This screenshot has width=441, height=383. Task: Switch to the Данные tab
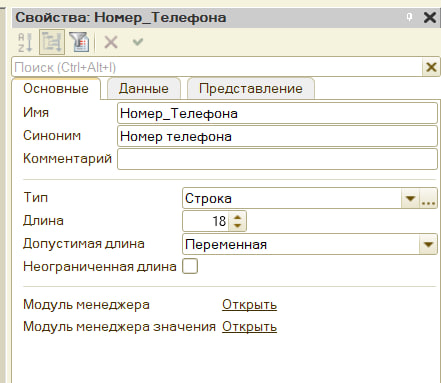[x=144, y=89]
